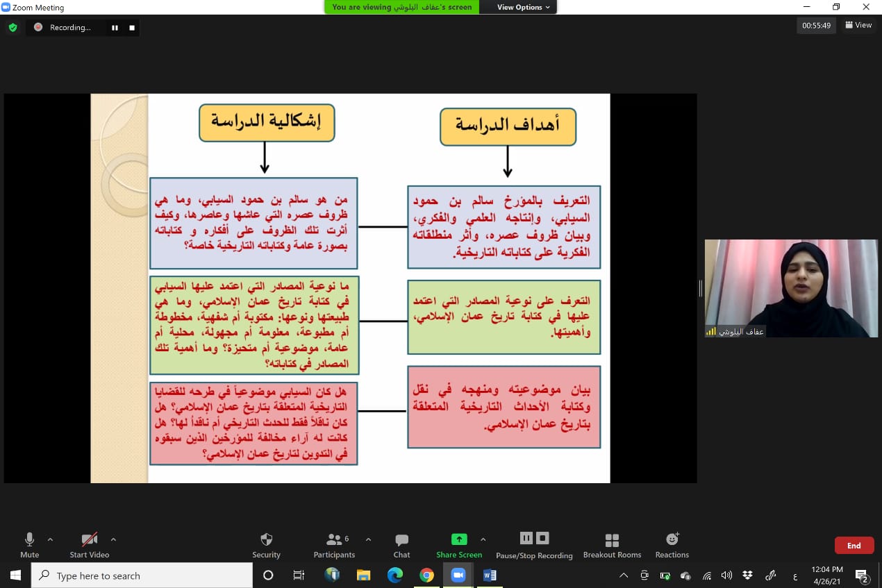
Task: Open the Reactions menu
Action: (672, 545)
